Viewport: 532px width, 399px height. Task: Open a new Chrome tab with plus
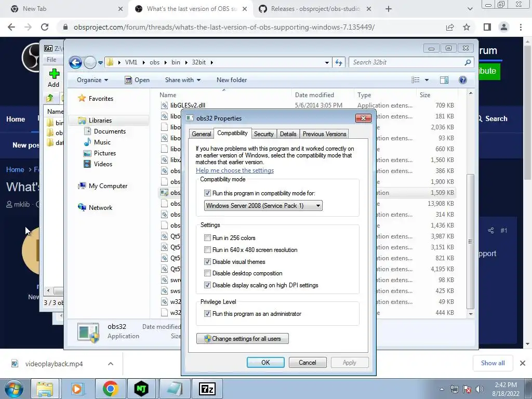click(389, 9)
